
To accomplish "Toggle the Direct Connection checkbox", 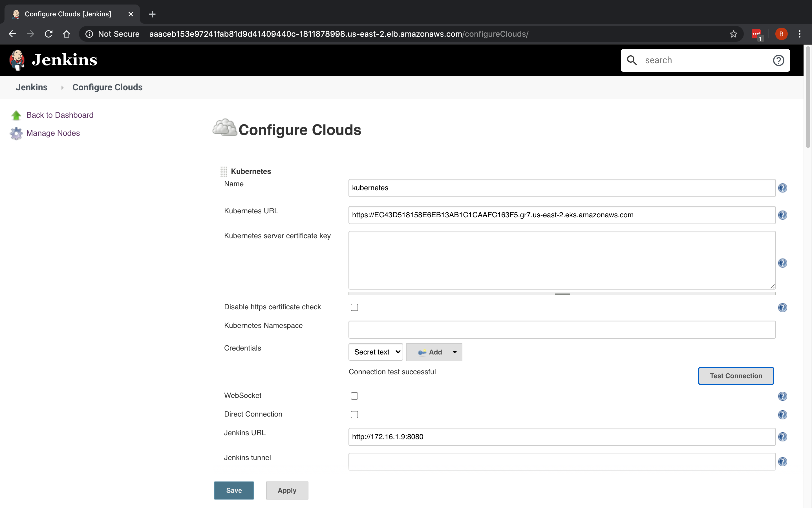I will 354,414.
